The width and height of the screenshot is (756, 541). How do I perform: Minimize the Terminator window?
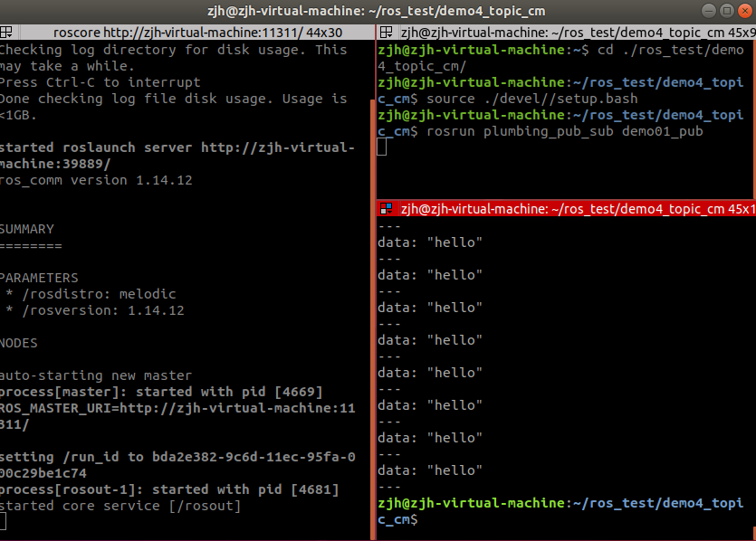(709, 11)
